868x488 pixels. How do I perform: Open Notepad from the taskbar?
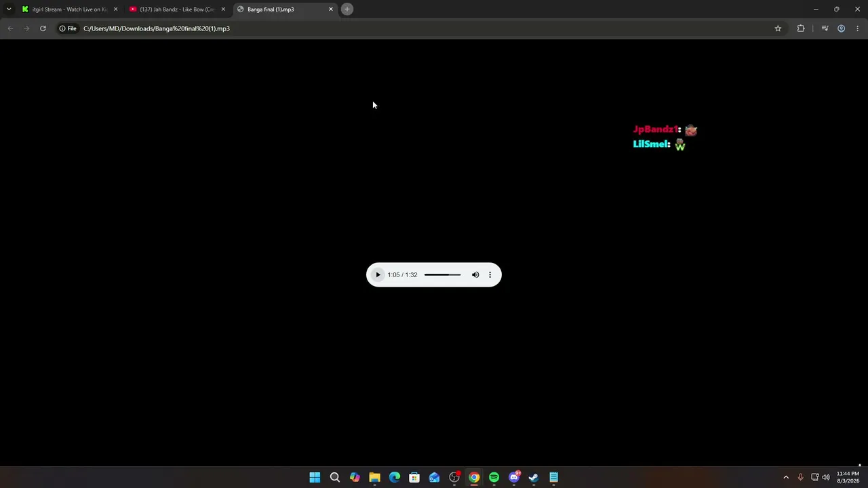pos(553,477)
